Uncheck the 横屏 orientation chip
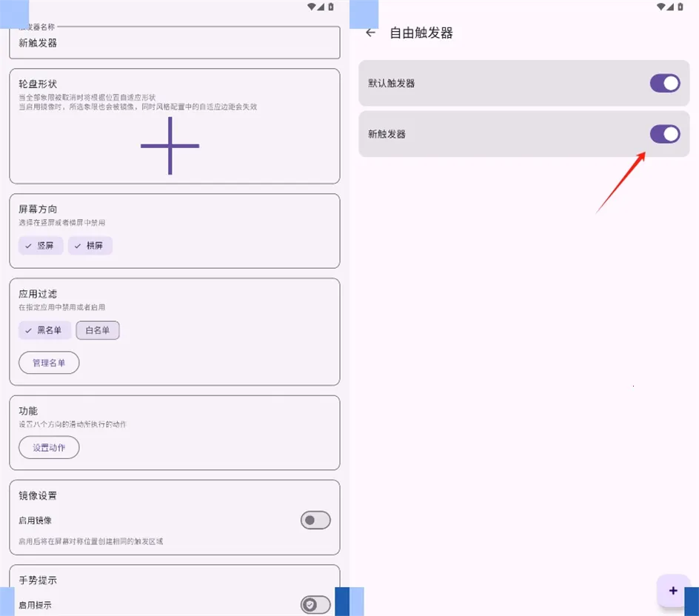 (90, 246)
